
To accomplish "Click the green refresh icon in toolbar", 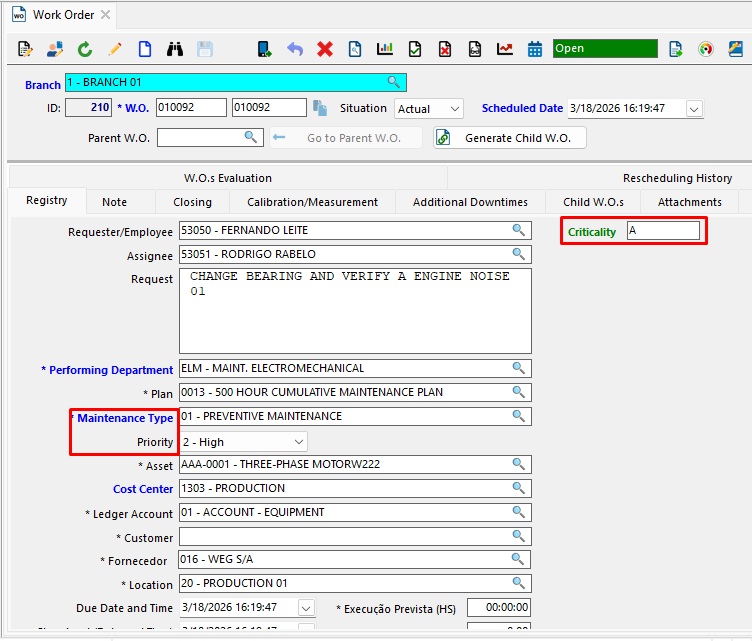I will [85, 49].
